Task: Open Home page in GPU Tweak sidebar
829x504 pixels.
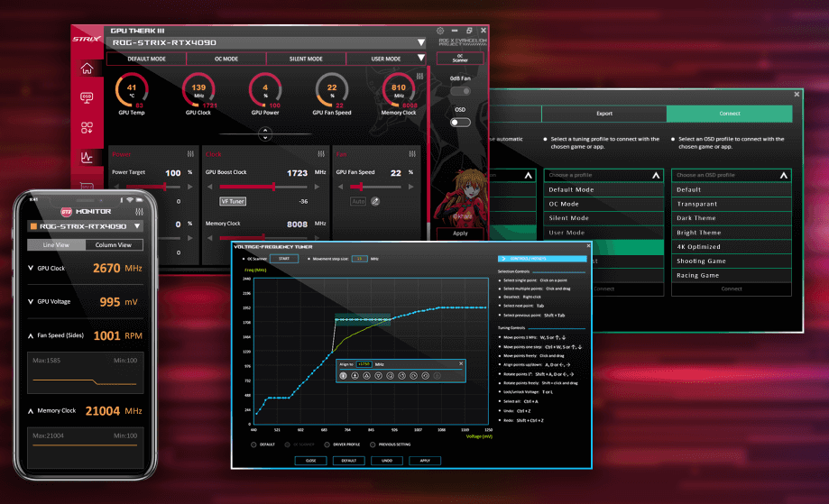Action: coord(87,69)
